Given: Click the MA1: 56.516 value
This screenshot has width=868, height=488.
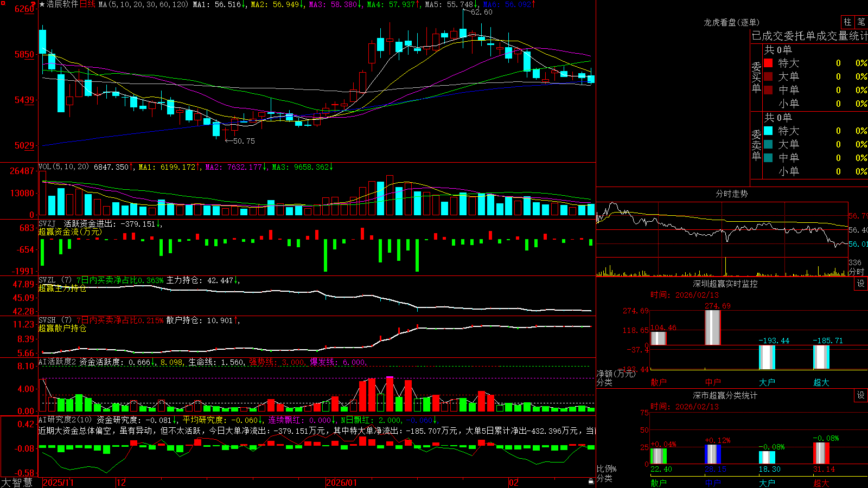Looking at the screenshot, I should coord(217,4).
